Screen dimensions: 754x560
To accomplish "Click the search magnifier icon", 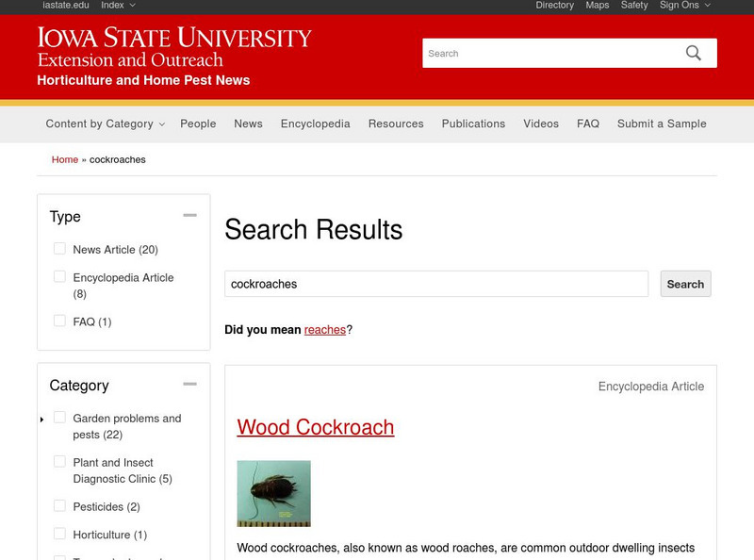I will 694,53.
